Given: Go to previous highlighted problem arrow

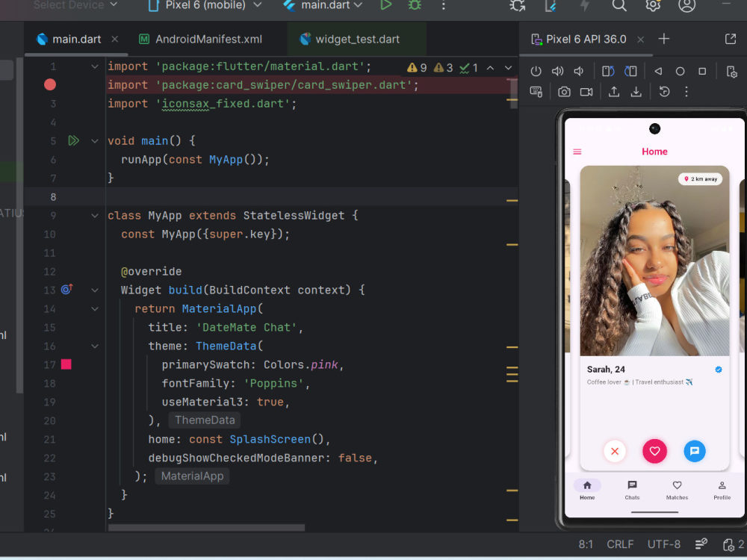Looking at the screenshot, I should pos(490,68).
